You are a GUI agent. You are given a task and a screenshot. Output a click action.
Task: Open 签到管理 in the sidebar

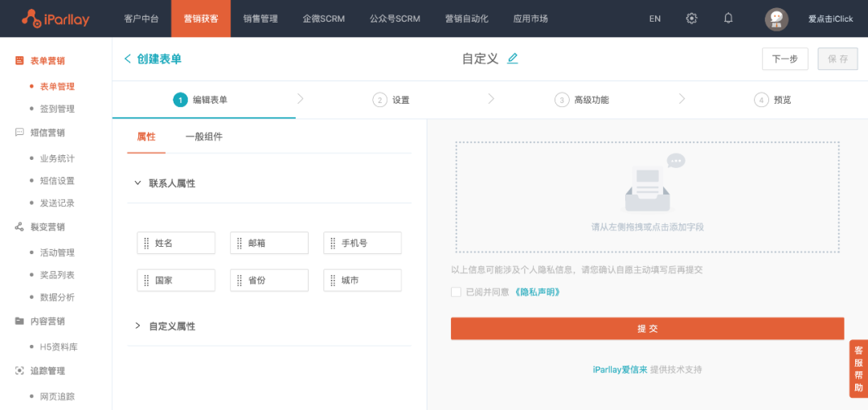pyautogui.click(x=57, y=109)
